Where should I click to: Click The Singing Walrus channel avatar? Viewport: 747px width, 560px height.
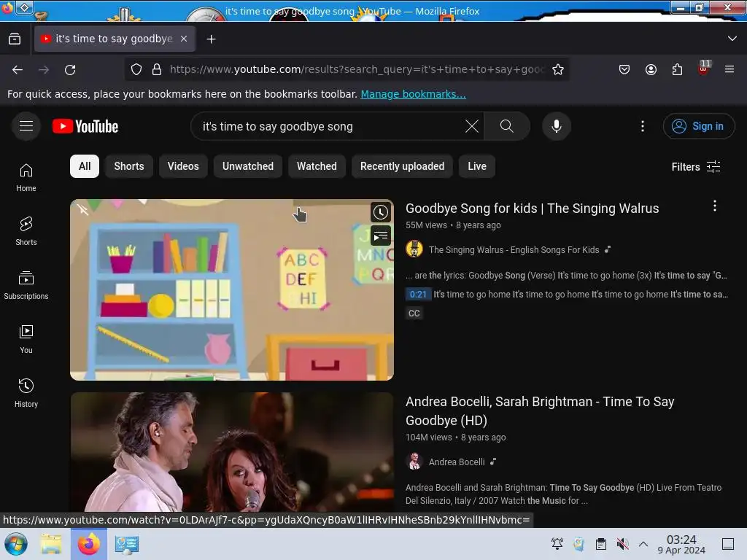point(414,249)
